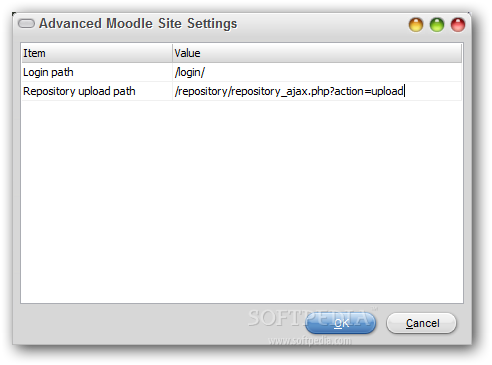Click inside the repository_ajax.php upload path field
492x365 pixels.
click(317, 91)
